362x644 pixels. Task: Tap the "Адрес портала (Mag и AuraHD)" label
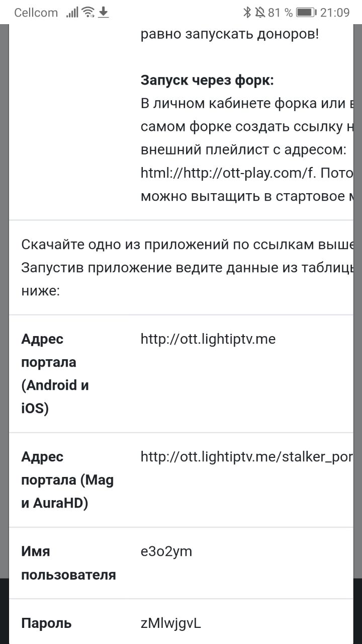pyautogui.click(x=67, y=480)
